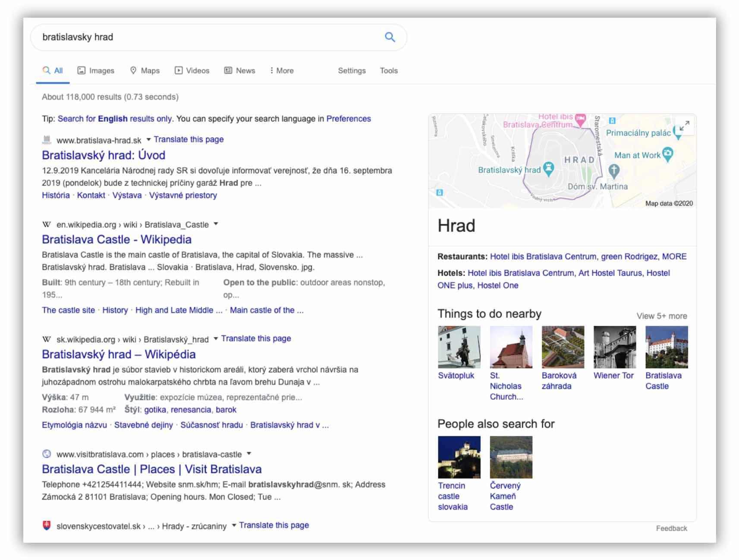Switch to the News tab
Image resolution: width=739 pixels, height=560 pixels.
click(240, 71)
